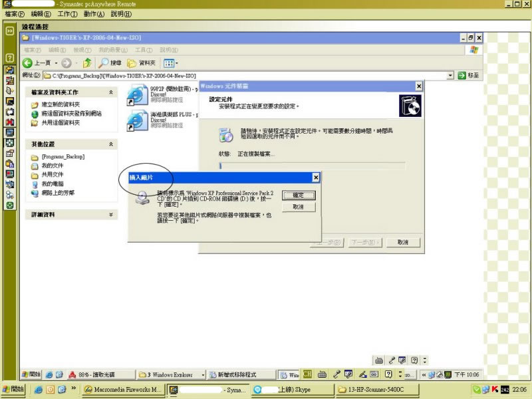Screen dimensions: 532x399
Task: Open the 搜尋 search tool in Explorer
Action: click(110, 63)
